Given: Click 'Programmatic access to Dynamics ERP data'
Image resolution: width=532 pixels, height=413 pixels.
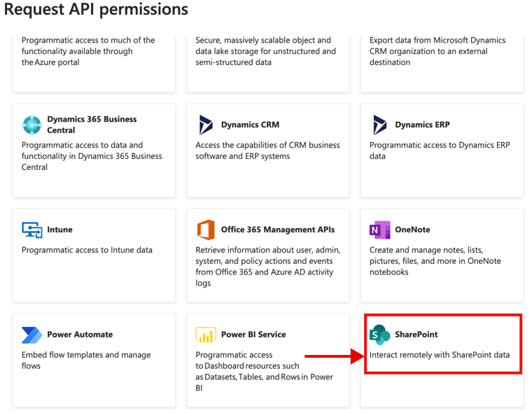Looking at the screenshot, I should [x=440, y=150].
